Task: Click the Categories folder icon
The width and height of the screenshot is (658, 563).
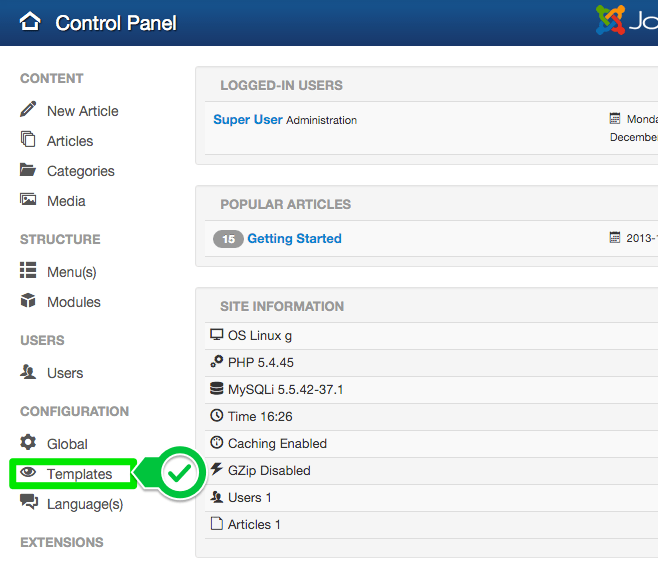Action: point(28,170)
